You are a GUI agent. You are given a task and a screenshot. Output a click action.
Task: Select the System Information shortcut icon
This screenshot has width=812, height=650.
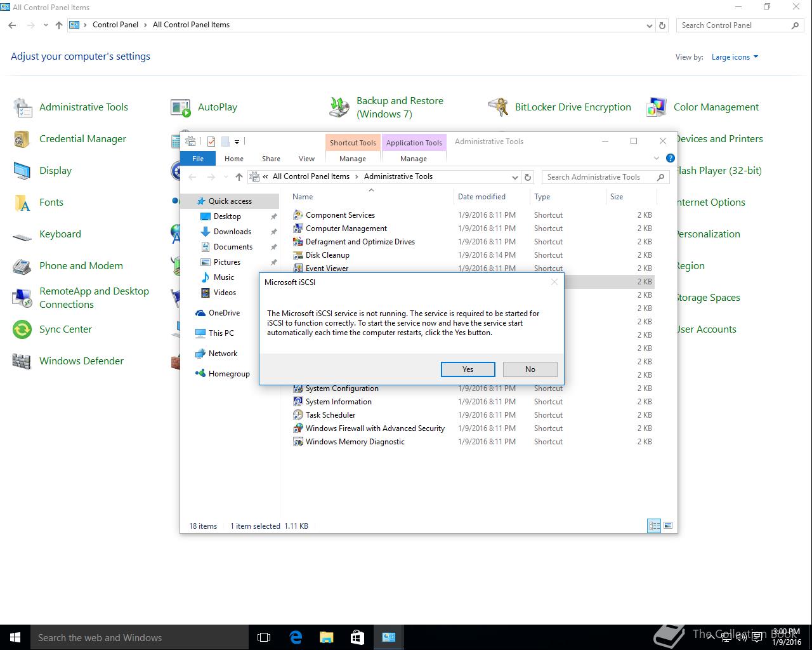coord(298,402)
